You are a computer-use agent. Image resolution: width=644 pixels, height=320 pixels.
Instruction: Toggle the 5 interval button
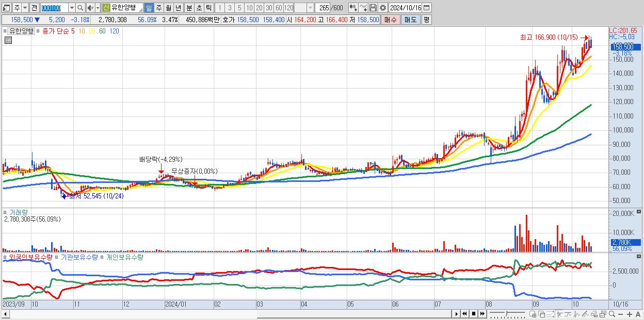click(x=239, y=8)
